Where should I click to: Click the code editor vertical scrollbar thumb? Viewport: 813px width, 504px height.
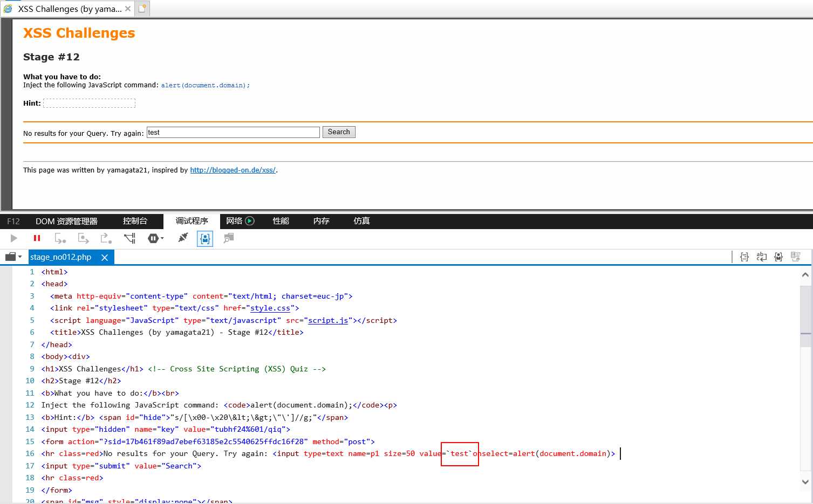tap(805, 315)
